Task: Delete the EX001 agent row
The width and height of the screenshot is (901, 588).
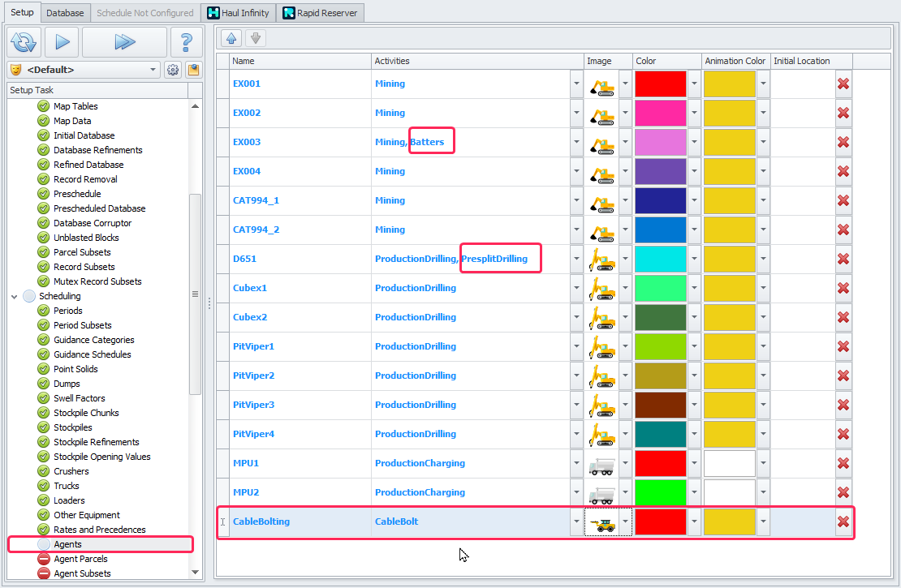Action: pos(843,84)
